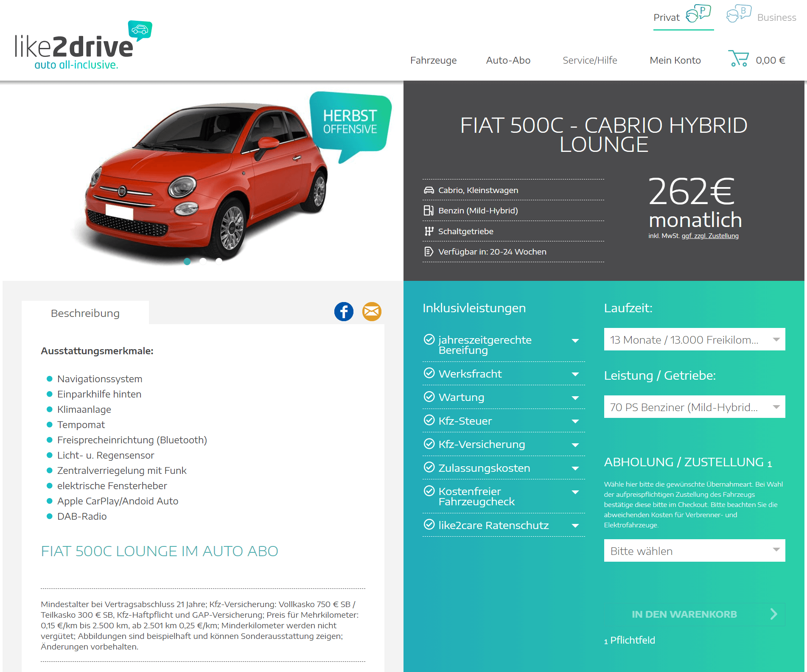Click checkmark icon beside Werksfracht

tap(429, 373)
